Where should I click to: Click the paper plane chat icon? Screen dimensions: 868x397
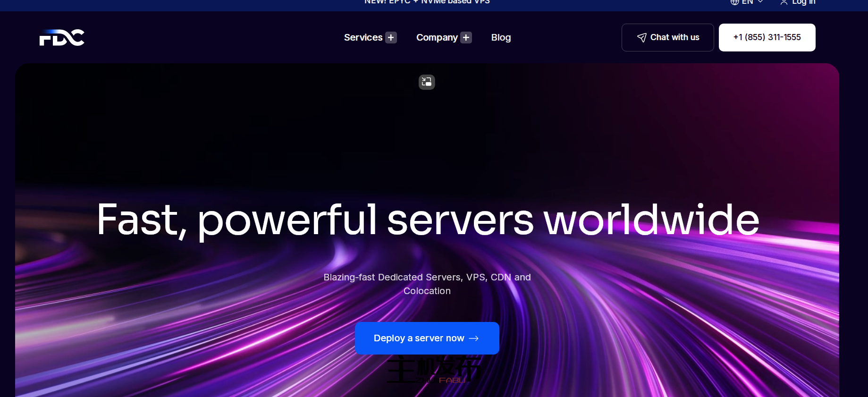[x=641, y=38]
